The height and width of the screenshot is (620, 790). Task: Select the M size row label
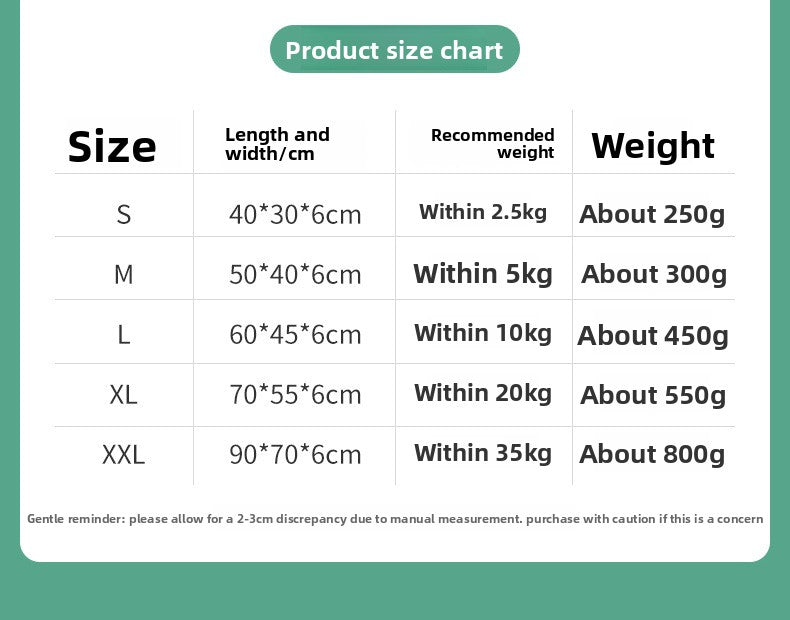(124, 274)
